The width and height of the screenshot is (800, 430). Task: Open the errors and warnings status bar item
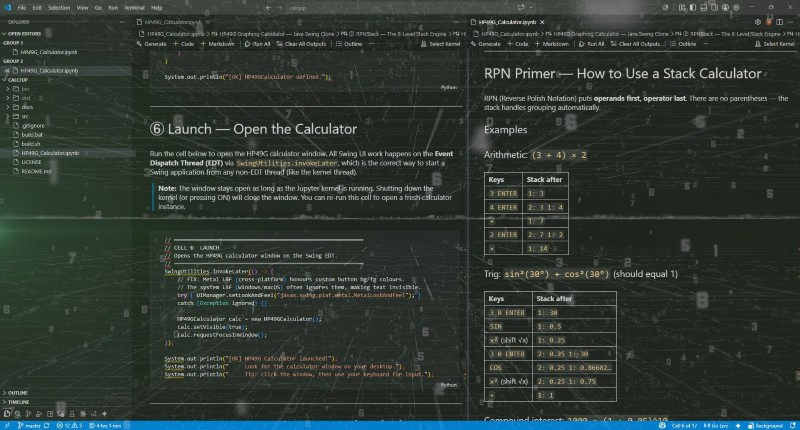click(69, 425)
